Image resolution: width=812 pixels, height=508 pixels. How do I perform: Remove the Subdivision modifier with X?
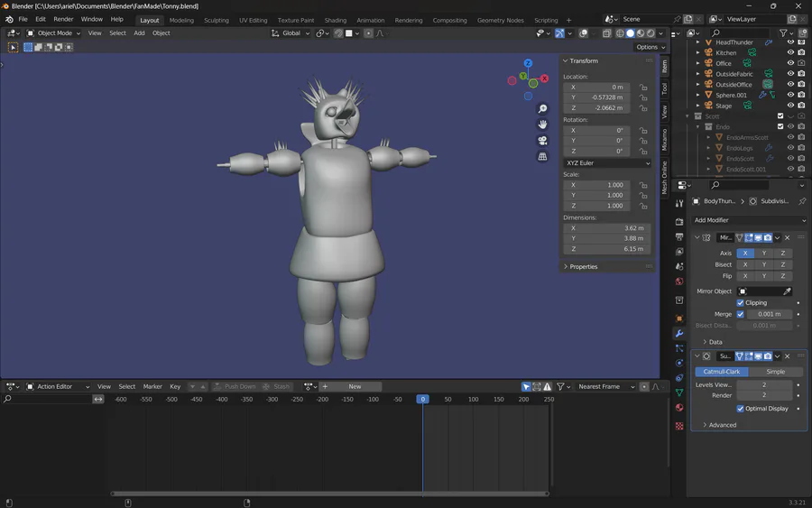coord(787,356)
